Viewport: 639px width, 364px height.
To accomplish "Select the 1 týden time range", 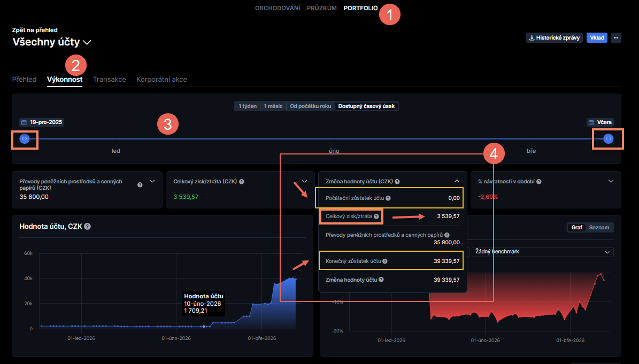I will pyautogui.click(x=247, y=106).
